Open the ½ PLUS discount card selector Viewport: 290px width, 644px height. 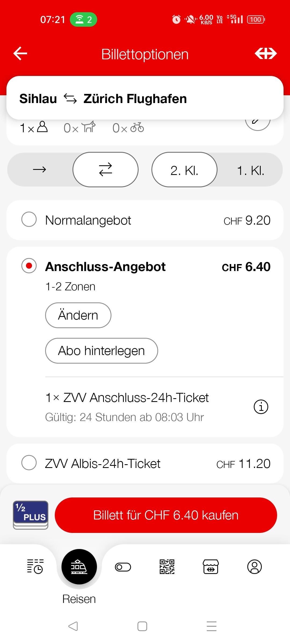click(x=31, y=515)
